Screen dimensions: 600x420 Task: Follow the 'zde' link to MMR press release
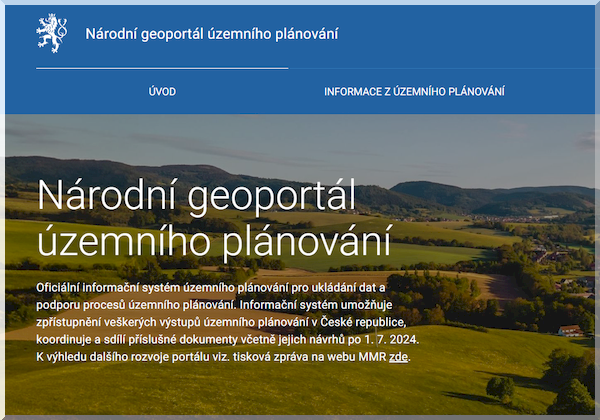pyautogui.click(x=398, y=357)
